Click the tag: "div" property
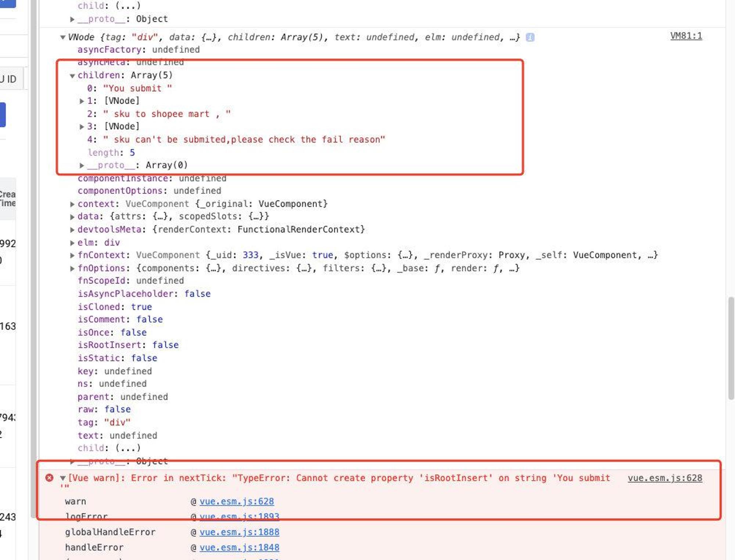Image resolution: width=735 pixels, height=560 pixels. coord(104,422)
